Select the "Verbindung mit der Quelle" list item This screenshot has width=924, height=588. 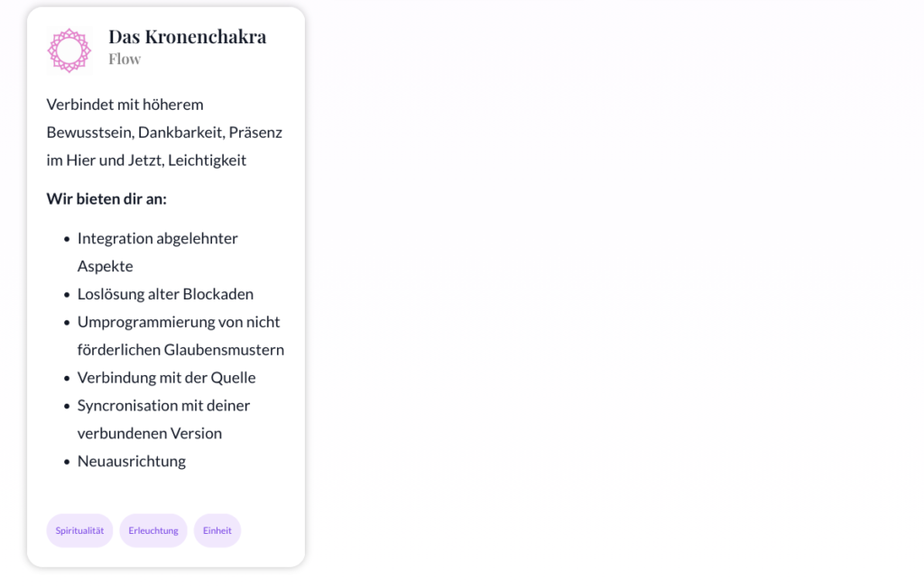[166, 377]
